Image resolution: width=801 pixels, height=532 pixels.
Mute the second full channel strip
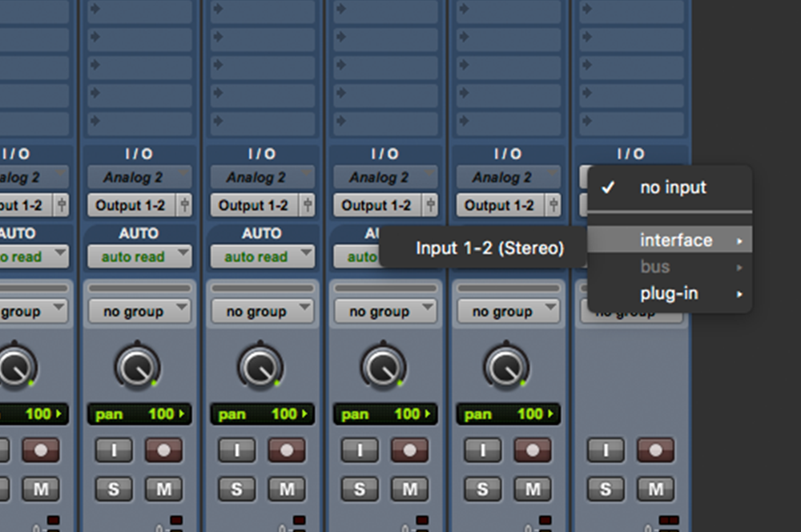[287, 489]
